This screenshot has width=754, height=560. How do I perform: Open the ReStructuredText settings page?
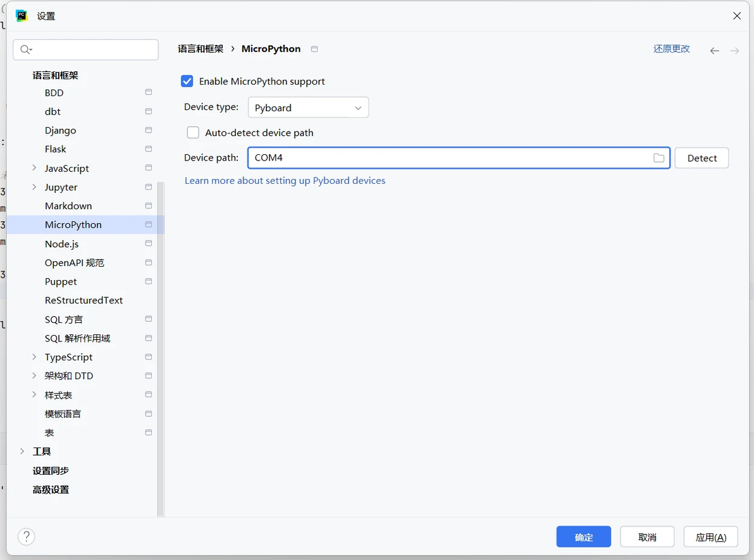83,300
